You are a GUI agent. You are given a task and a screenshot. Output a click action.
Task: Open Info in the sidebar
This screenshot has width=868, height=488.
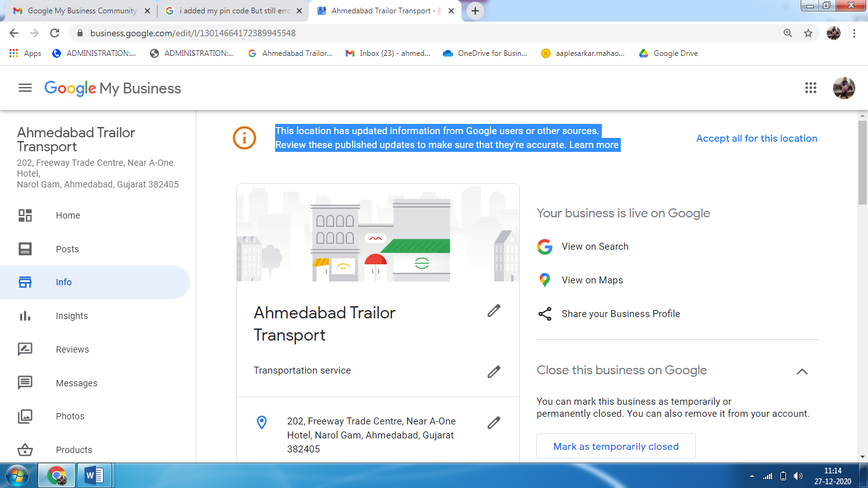point(95,282)
